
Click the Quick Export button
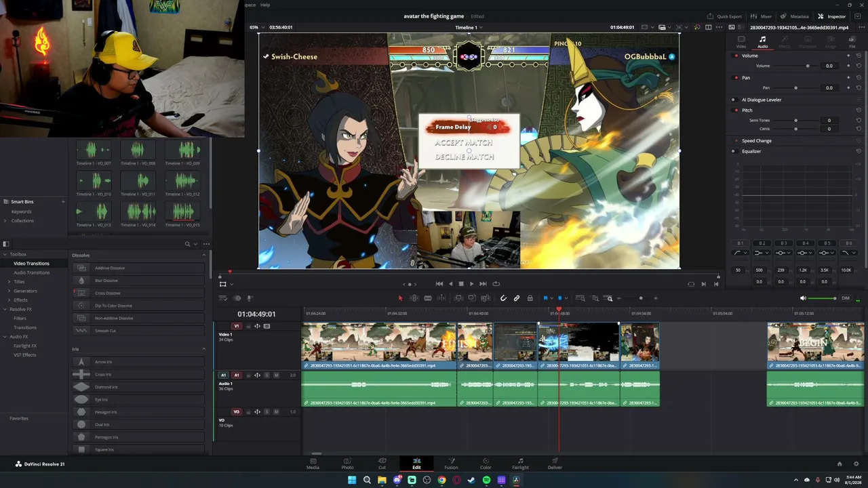724,16
